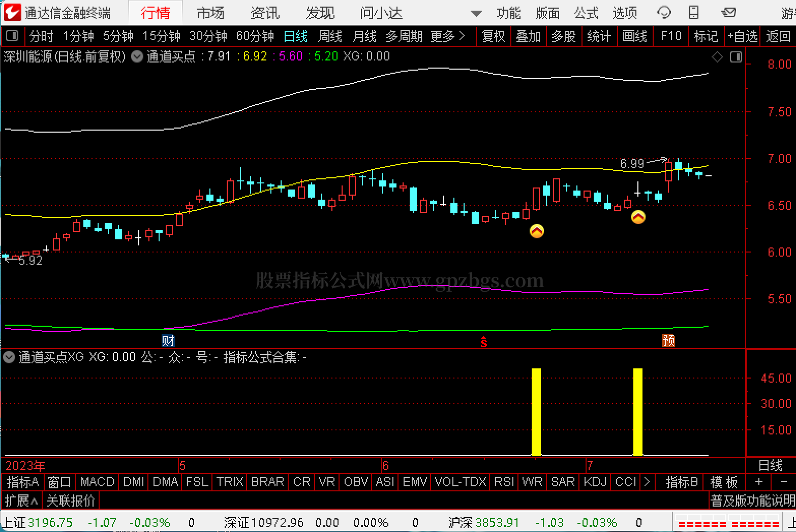This screenshot has height=532, width=796.
Task: Click the first yellow buy-signal arrow marker
Action: pos(537,231)
